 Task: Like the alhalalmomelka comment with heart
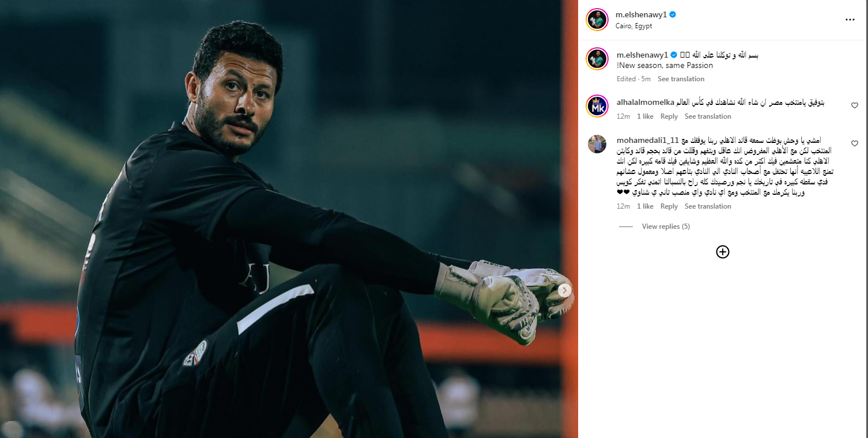coord(855,105)
